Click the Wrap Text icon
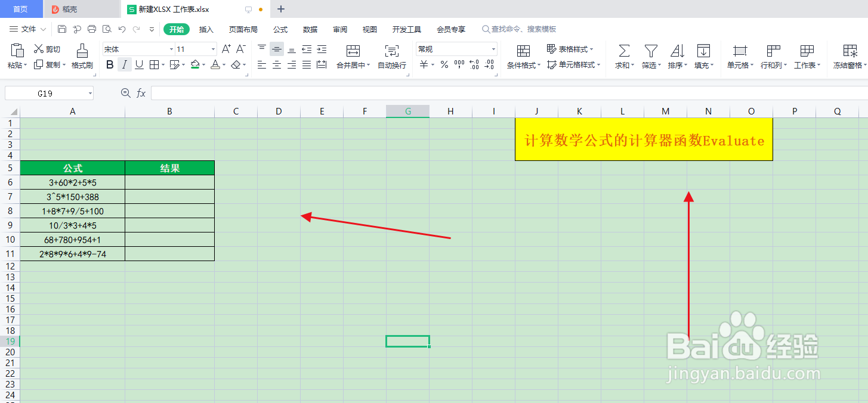Viewport: 868px width, 403px height. pyautogui.click(x=392, y=51)
